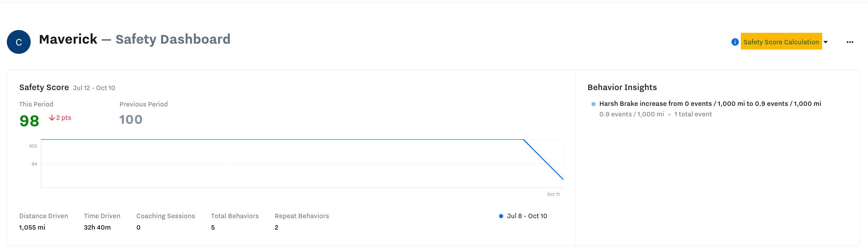Click the Distance Driven 1,055 mi stat
The height and width of the screenshot is (250, 868).
[x=32, y=227]
